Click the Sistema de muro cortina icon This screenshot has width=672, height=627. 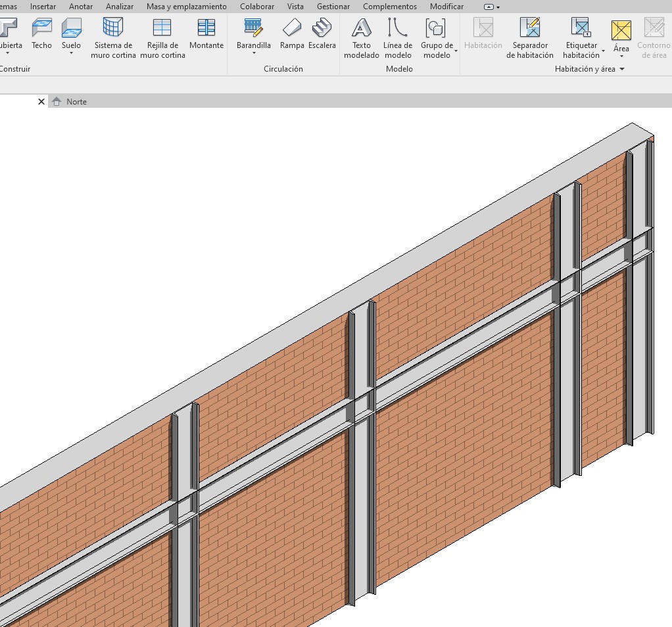pos(113,28)
